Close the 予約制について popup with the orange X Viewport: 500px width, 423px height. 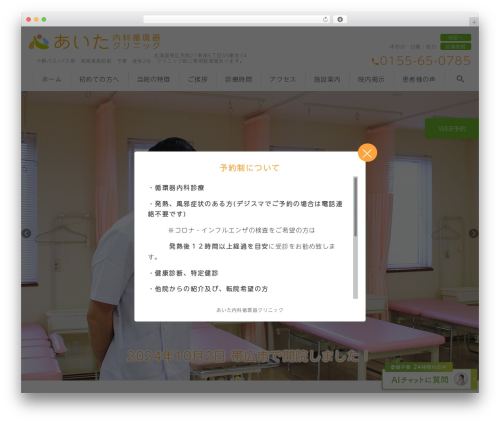(x=367, y=153)
